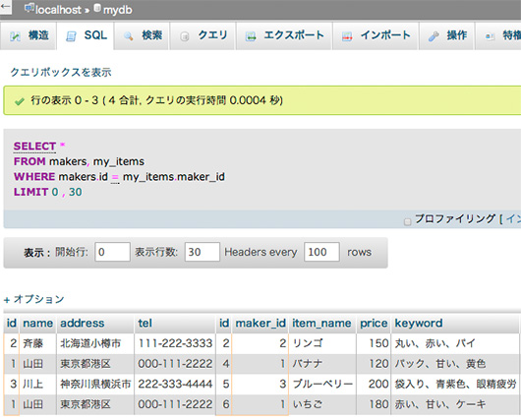Click the price cell 150
This screenshot has width=521, height=420.
coord(374,343)
